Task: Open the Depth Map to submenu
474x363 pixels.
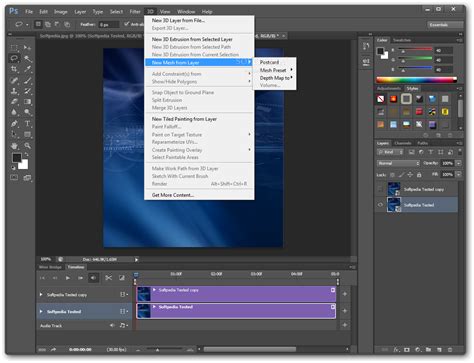Action: [275, 78]
